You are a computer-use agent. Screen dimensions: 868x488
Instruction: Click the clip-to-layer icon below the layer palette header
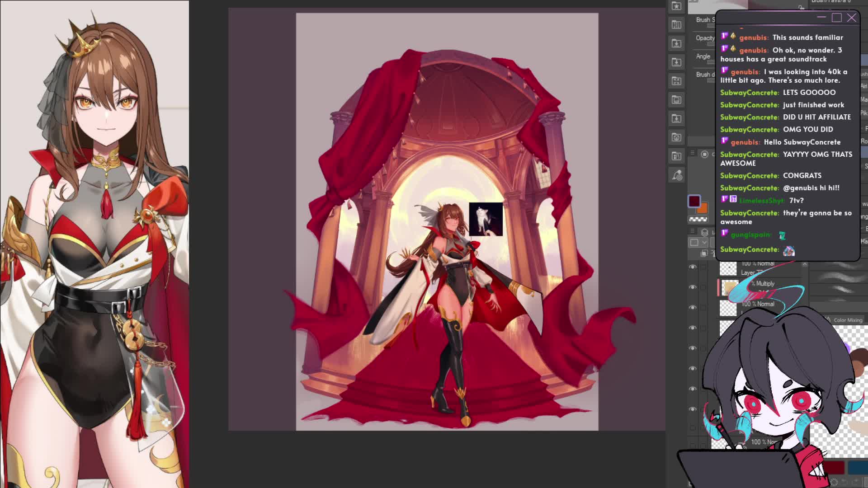pos(704,253)
